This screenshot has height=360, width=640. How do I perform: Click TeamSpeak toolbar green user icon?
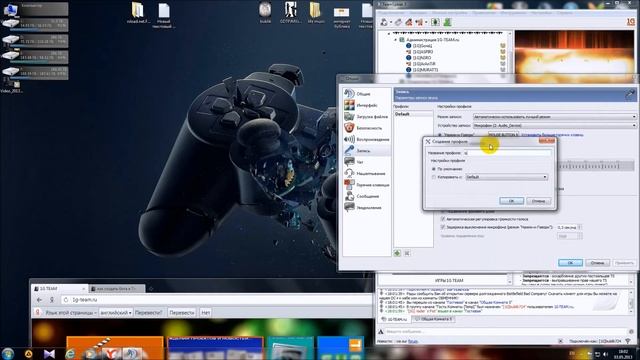(x=447, y=22)
